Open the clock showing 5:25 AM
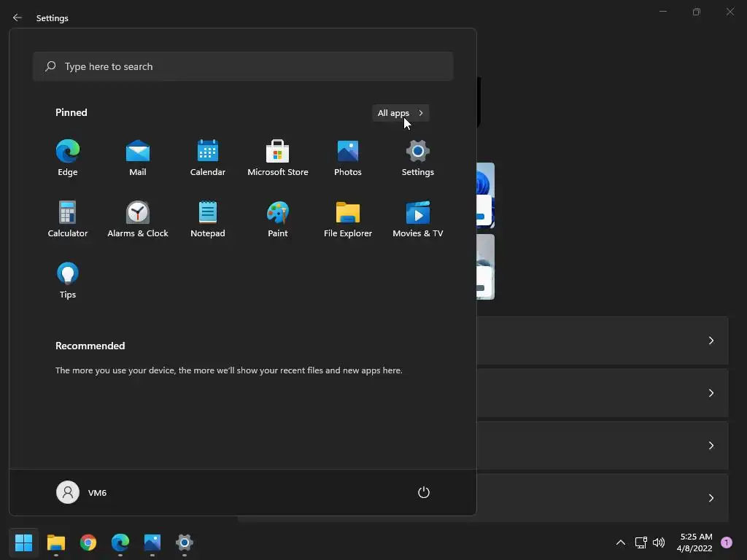747x560 pixels. click(694, 542)
